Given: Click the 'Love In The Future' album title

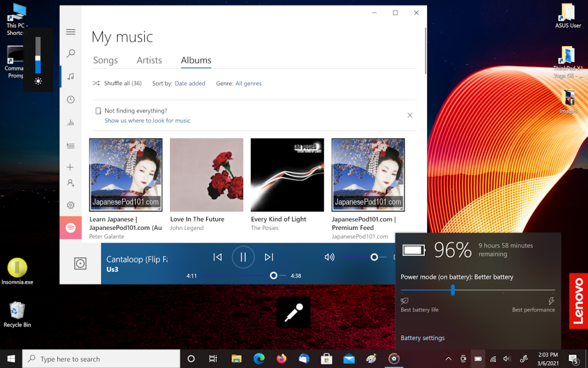Looking at the screenshot, I should coord(198,219).
